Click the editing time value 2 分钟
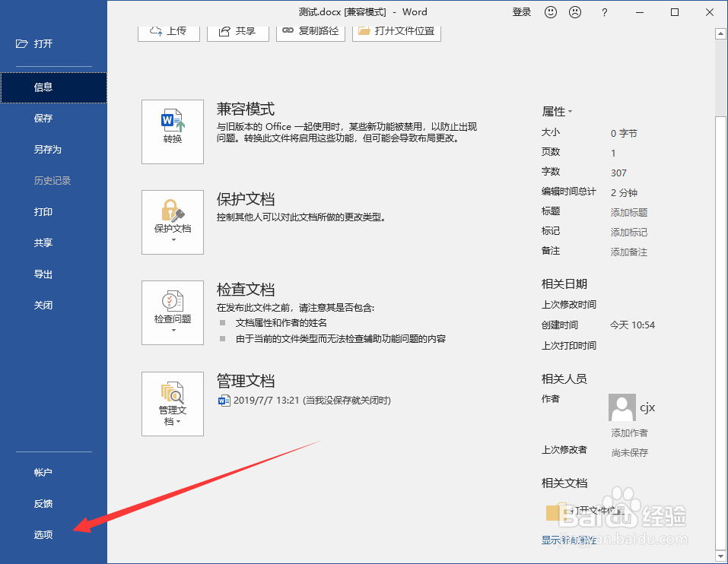This screenshot has height=564, width=728. tap(624, 192)
